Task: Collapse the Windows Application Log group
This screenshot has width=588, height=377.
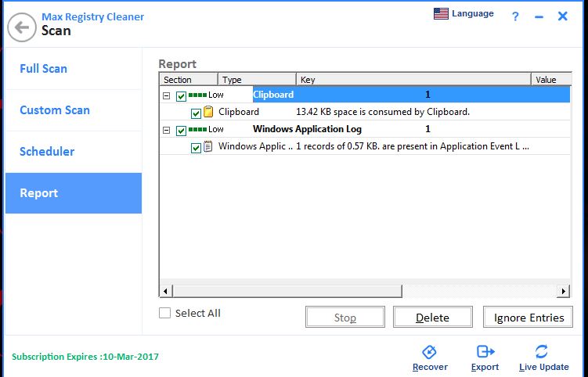Action: pos(167,130)
